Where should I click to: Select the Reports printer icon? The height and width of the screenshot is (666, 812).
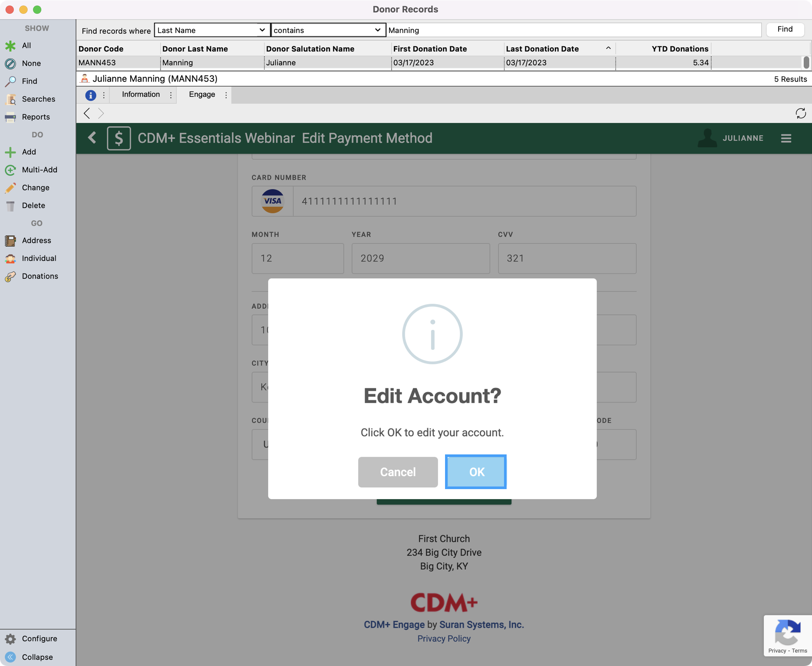tap(10, 117)
